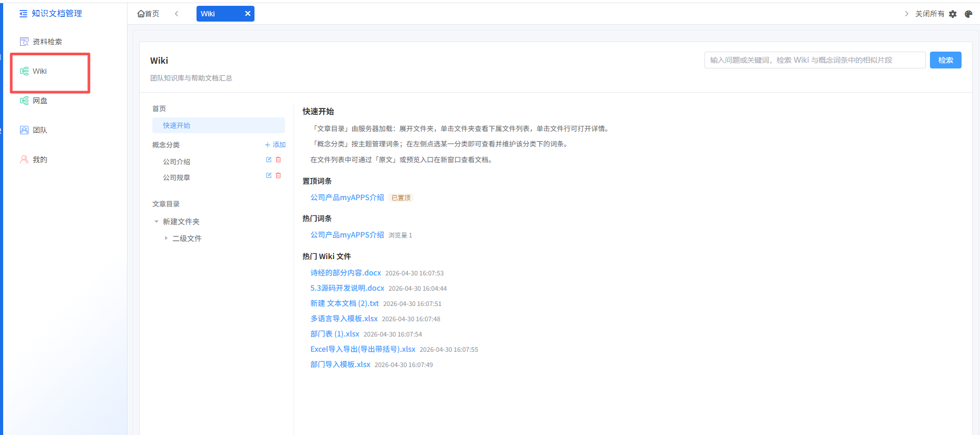The width and height of the screenshot is (980, 435).
Task: Collapse the sidebar menu icon beside 知识文档管理
Action: pos(23,14)
